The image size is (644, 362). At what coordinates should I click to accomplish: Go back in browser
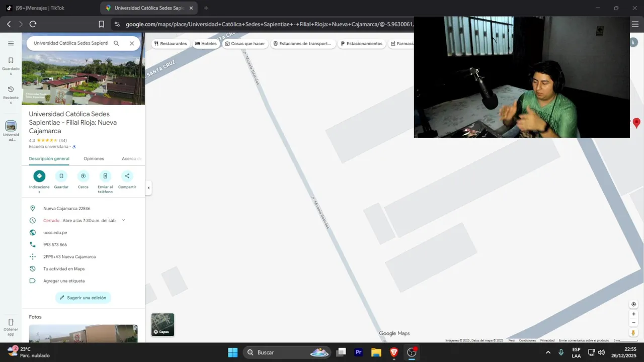9,24
